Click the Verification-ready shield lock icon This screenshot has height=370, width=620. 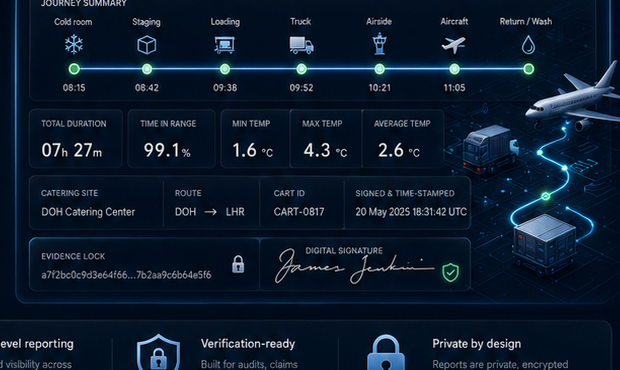tap(159, 352)
